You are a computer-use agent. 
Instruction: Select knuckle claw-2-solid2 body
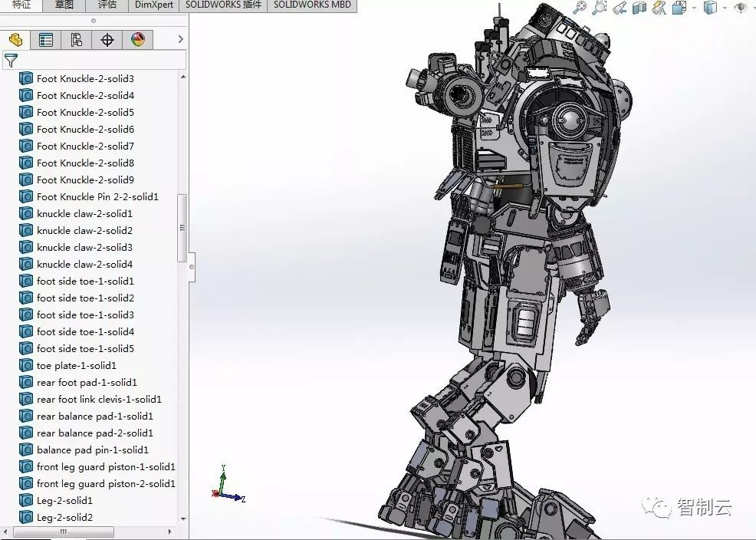point(84,230)
